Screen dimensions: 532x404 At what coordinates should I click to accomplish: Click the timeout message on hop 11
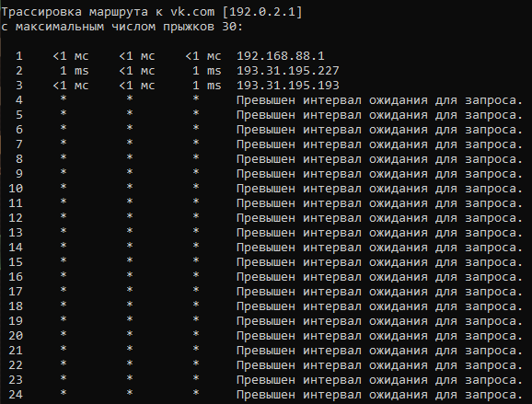pos(379,203)
